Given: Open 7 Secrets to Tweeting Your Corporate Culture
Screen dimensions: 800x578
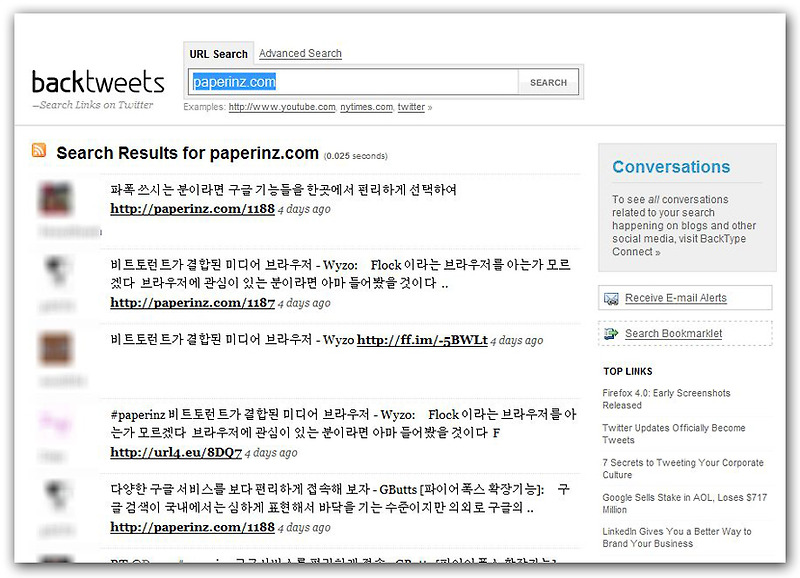Looking at the screenshot, I should pyautogui.click(x=683, y=468).
